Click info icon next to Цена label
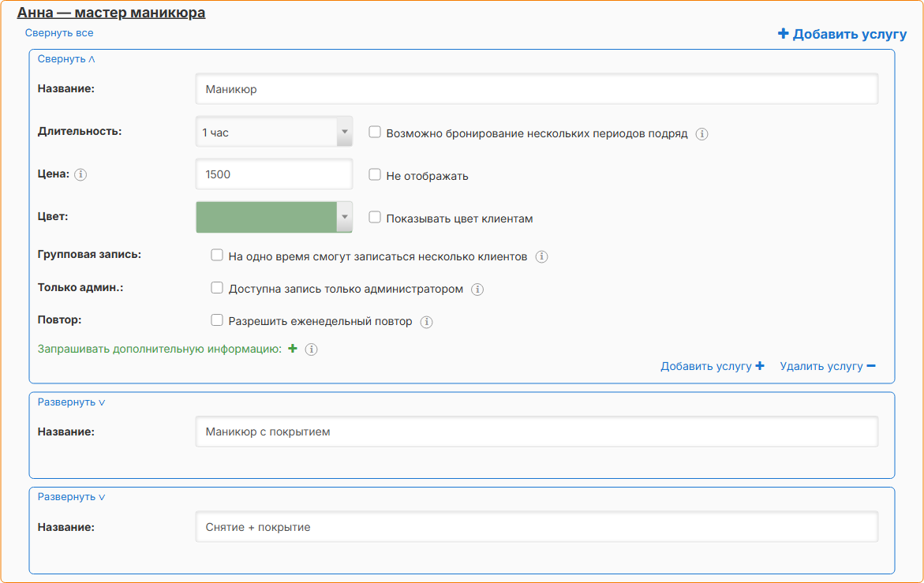The height and width of the screenshot is (583, 924). (80, 174)
